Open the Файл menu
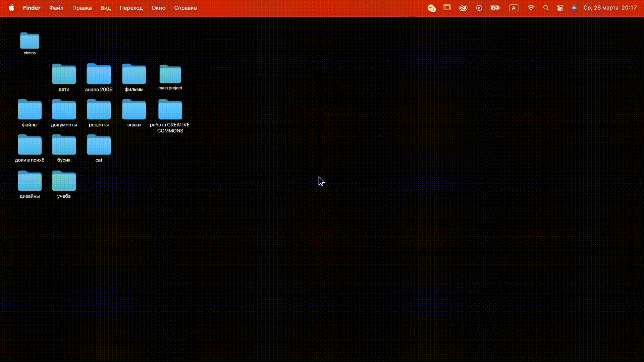Image resolution: width=644 pixels, height=362 pixels. pyautogui.click(x=56, y=8)
